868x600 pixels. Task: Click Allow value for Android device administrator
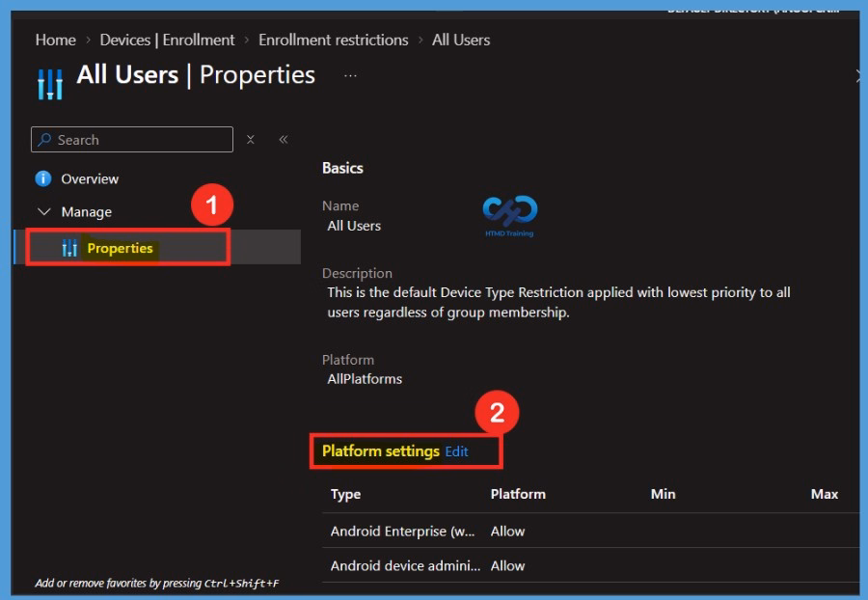[507, 565]
